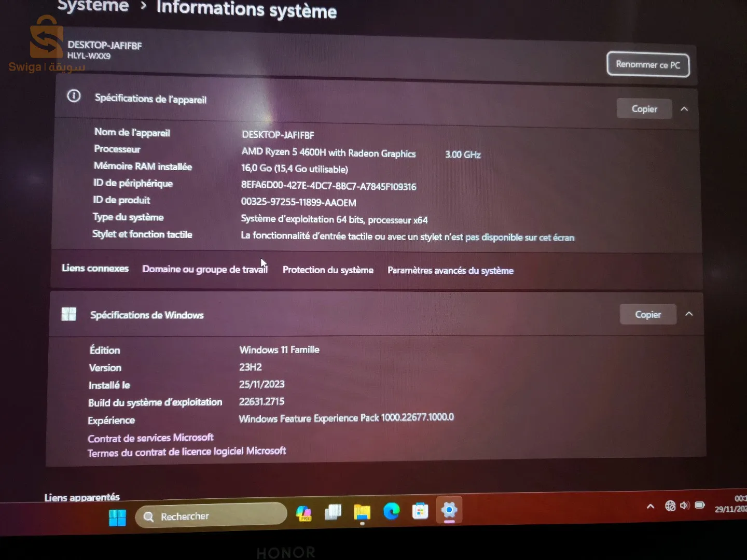Collapse the Spécifications de l'appareil section

[684, 109]
